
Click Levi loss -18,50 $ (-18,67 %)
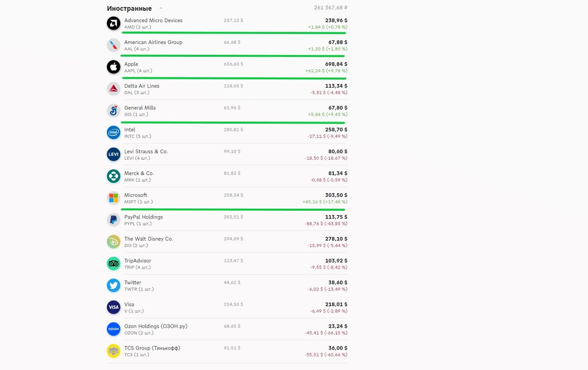[x=326, y=158]
